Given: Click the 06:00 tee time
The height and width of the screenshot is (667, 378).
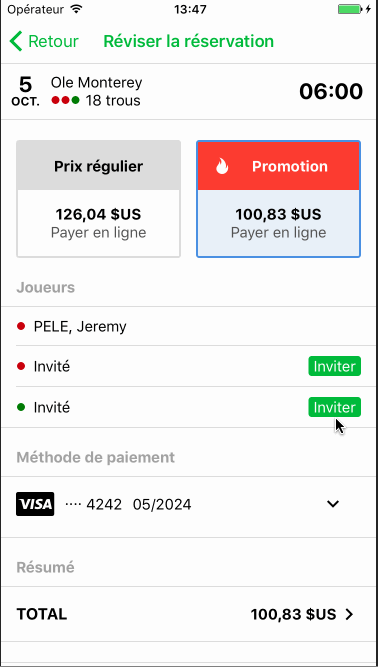Looking at the screenshot, I should click(331, 91).
